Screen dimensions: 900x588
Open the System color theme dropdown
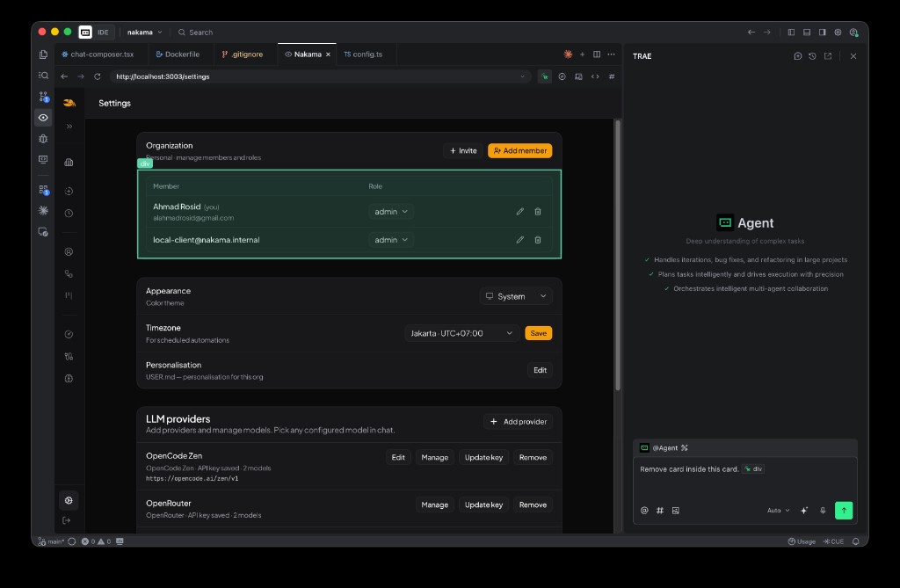tap(516, 295)
